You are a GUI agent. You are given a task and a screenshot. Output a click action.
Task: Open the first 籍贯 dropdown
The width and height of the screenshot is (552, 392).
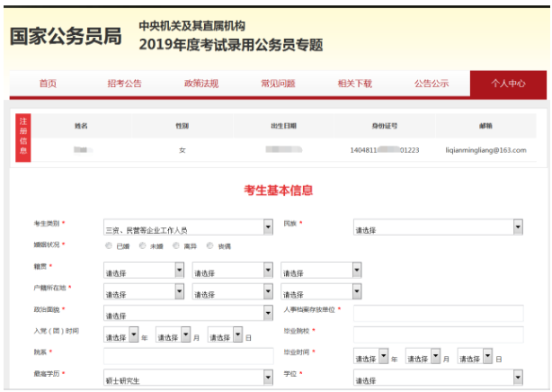144,271
